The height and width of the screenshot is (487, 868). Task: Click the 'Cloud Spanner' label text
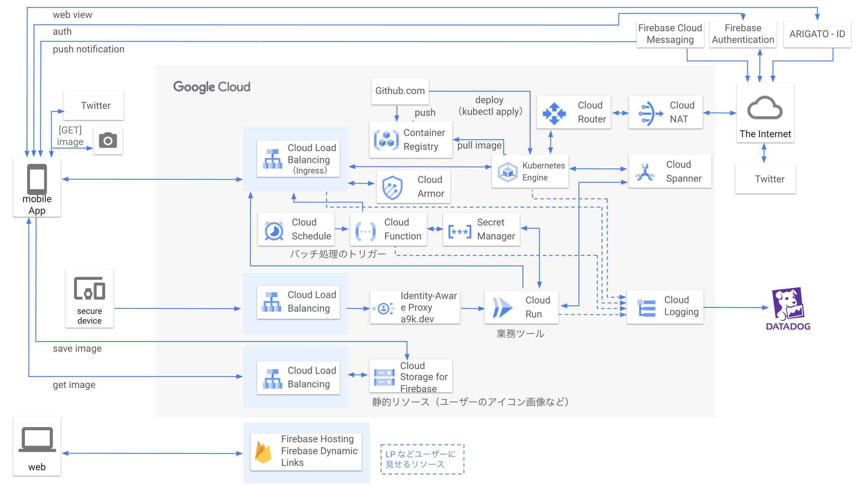(x=684, y=172)
